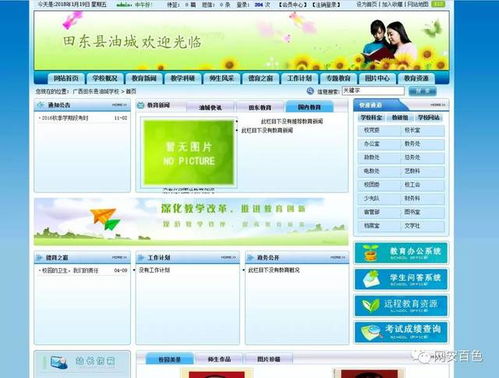Open MORE link in 德育之窗 panel
The height and width of the screenshot is (378, 499).
119,257
